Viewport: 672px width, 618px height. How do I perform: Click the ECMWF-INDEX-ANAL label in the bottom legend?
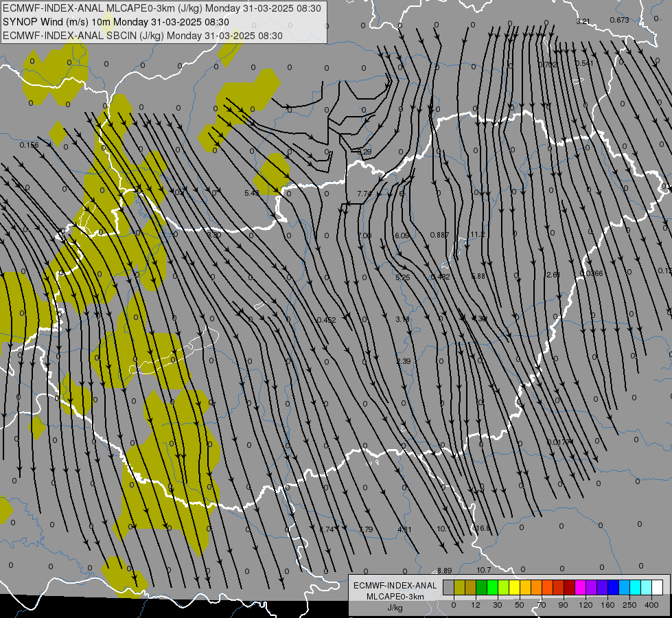[x=395, y=586]
